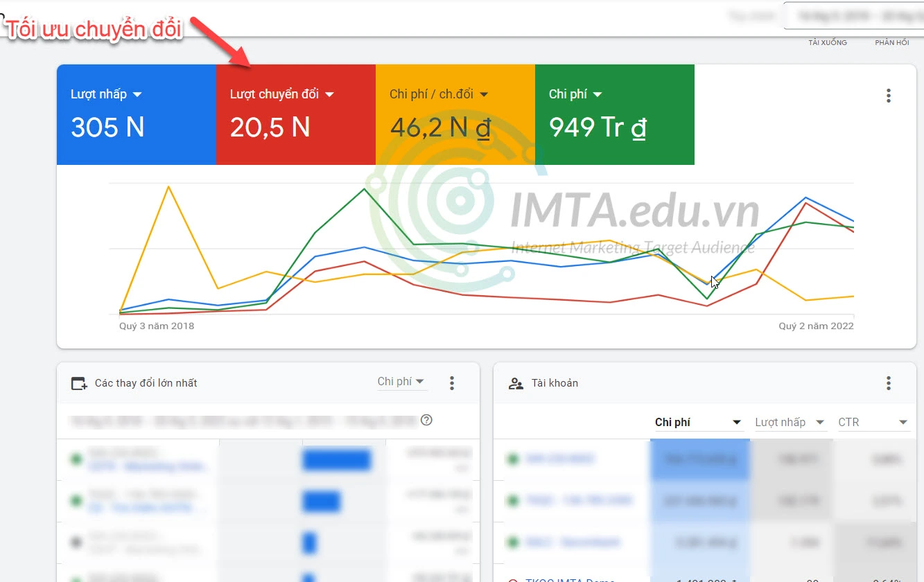Viewport: 924px width, 582px height.
Task: Click the 949 Tr ₫ cost value
Action: click(x=598, y=127)
